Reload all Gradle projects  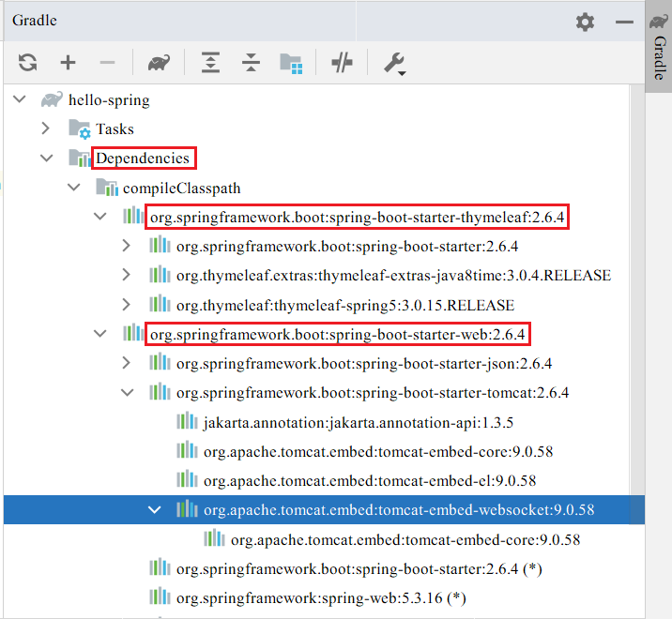point(28,63)
